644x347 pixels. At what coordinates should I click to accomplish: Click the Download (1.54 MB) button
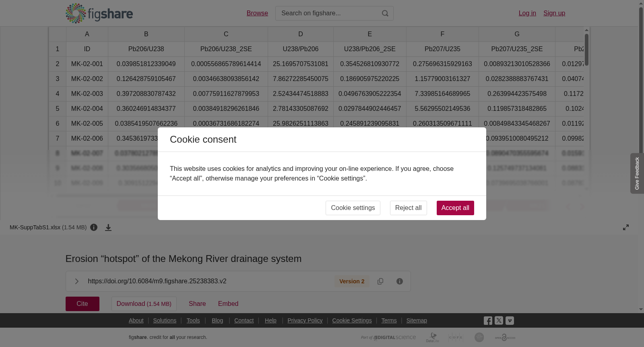tap(144, 304)
